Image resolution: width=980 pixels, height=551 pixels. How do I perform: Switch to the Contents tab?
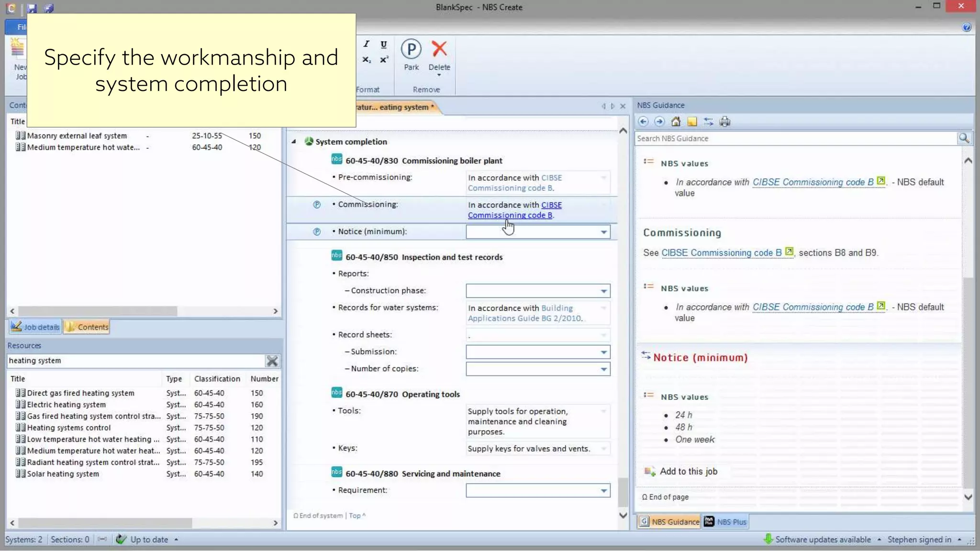click(x=87, y=327)
